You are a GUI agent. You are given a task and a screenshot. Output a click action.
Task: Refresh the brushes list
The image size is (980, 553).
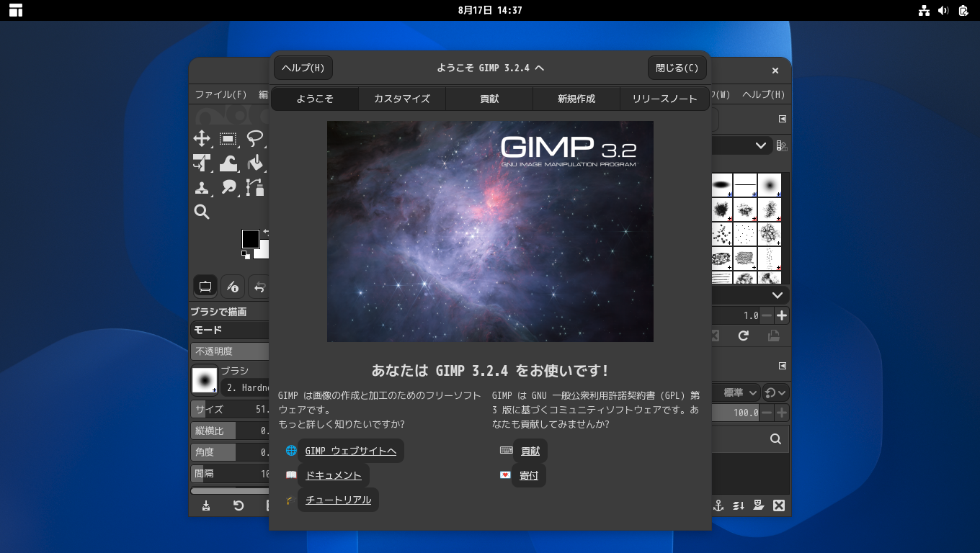(744, 336)
